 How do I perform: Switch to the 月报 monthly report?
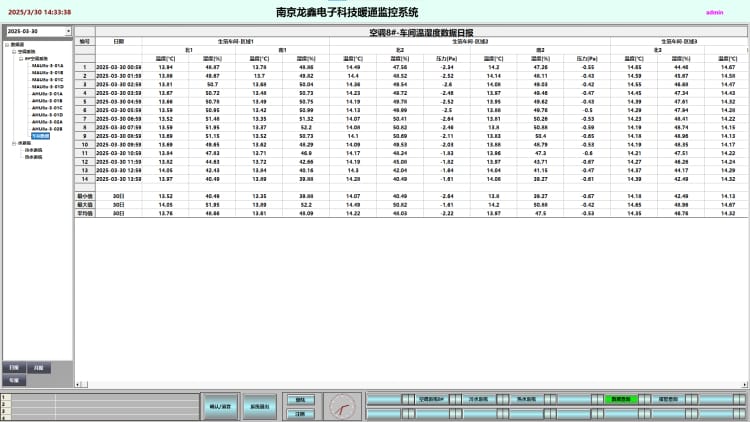pyautogui.click(x=39, y=368)
